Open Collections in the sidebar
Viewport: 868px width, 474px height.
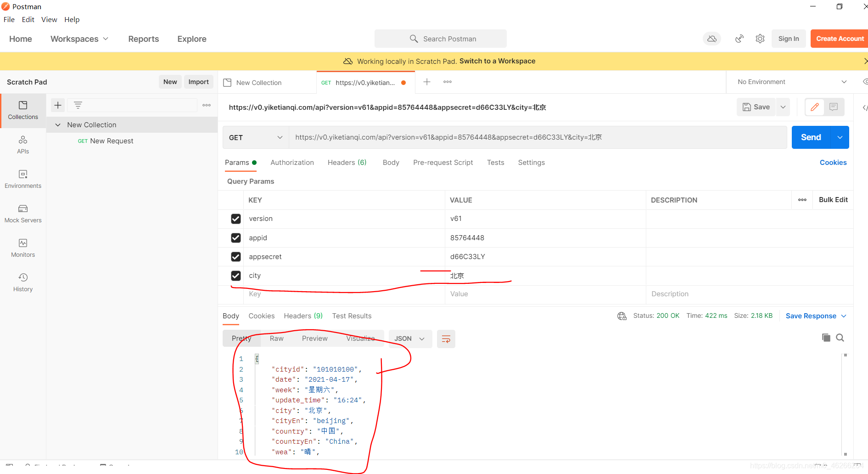click(x=23, y=110)
